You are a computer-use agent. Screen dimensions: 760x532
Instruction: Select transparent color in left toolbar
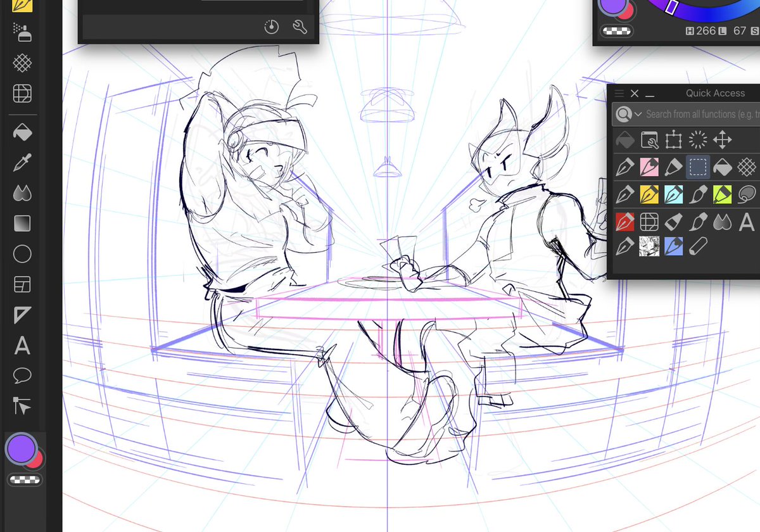click(x=24, y=479)
